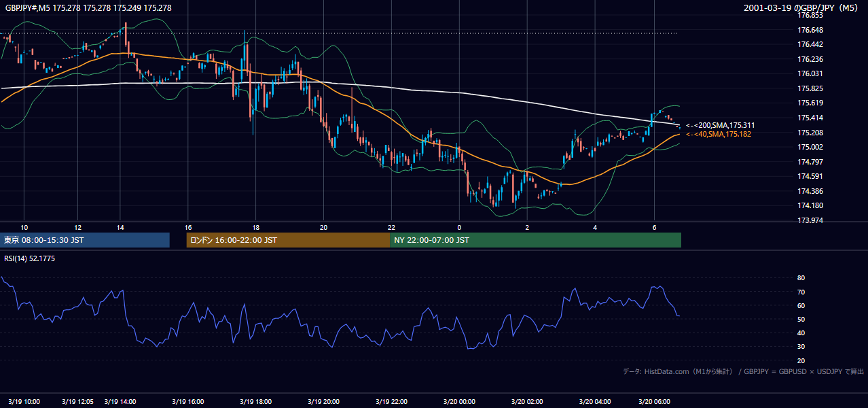This screenshot has height=408, width=868.
Task: Click price axis label 176.648
Action: coord(810,30)
